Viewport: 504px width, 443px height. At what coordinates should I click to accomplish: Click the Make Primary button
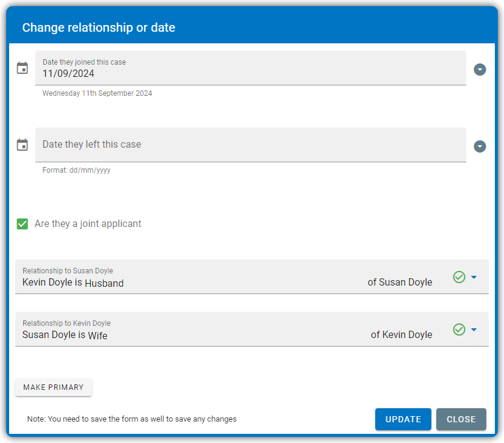click(x=53, y=387)
